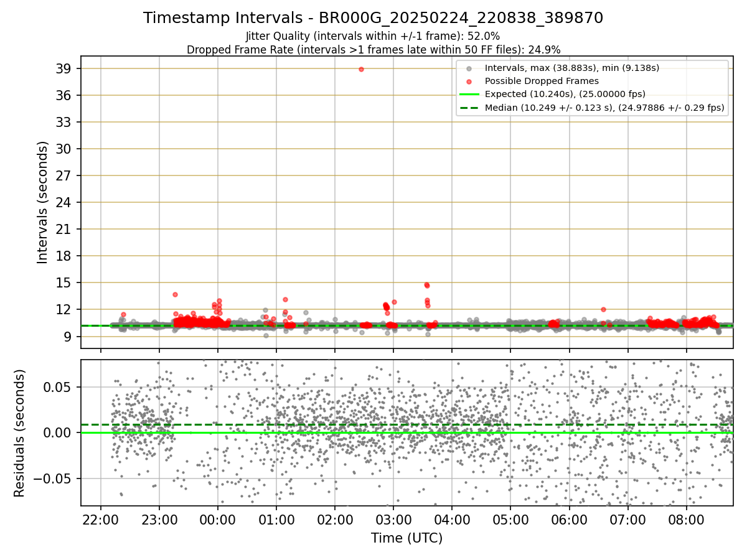Click the 'Dropped Frame Rate' 24.9% subtitle line
The image size is (747, 560).
pyautogui.click(x=374, y=50)
